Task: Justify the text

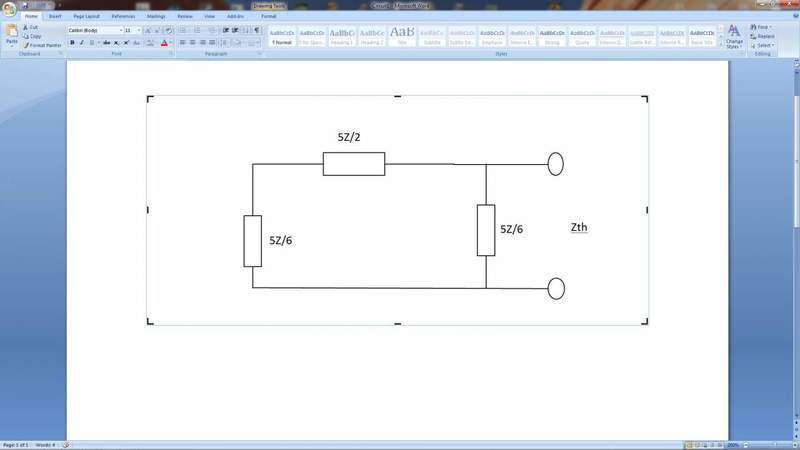Action: [212, 43]
